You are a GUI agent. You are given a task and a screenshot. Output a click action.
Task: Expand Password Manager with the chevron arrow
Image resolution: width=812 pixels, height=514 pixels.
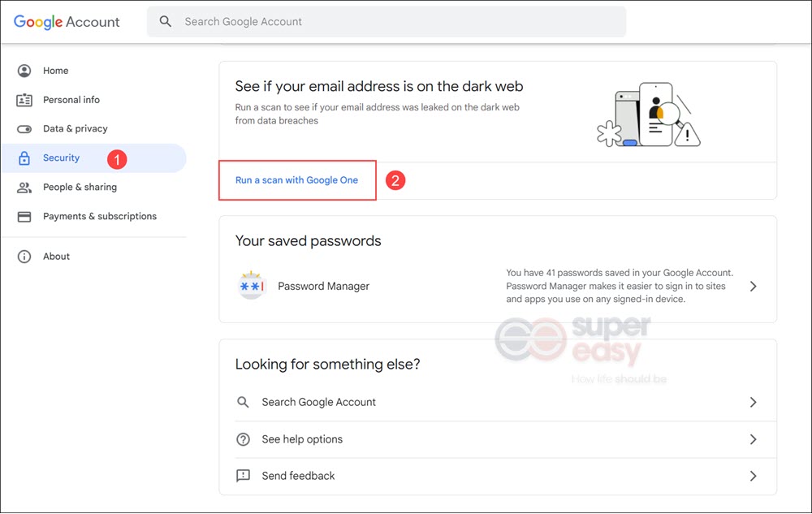coord(754,287)
